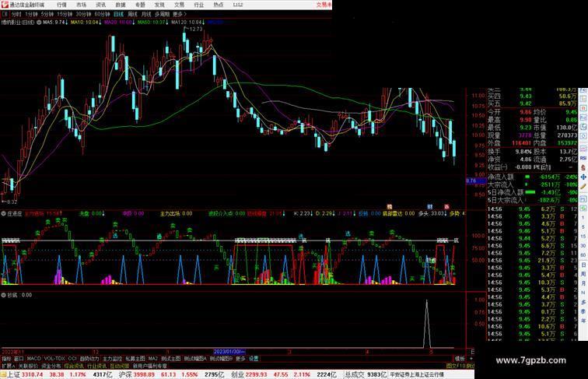Select 日 period button in right sidebar
The image size is (588, 379).
(583, 265)
